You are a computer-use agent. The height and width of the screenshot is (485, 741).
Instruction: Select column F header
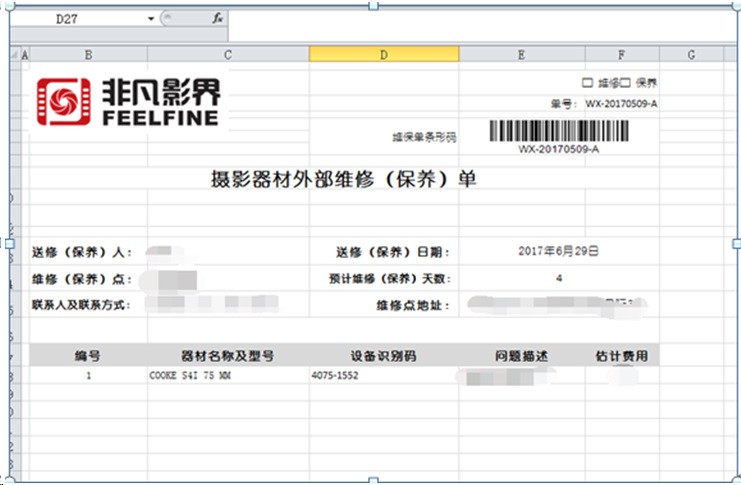coord(622,54)
